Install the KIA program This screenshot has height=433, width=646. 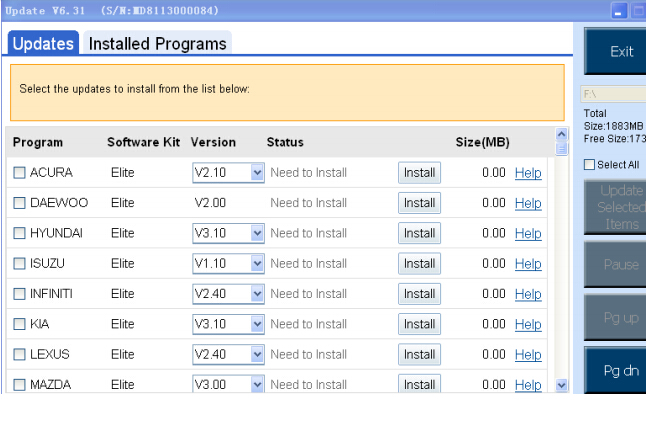[419, 324]
